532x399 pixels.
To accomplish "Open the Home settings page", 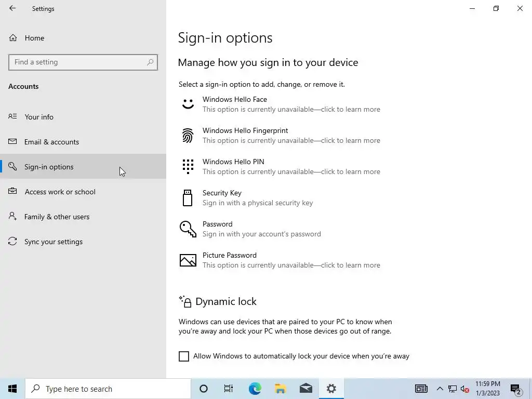I will [x=83, y=38].
